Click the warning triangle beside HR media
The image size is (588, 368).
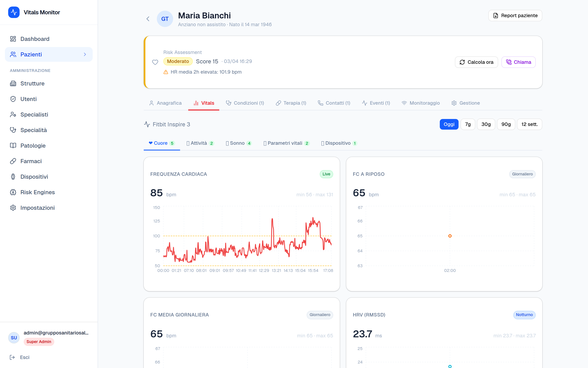[x=166, y=72]
